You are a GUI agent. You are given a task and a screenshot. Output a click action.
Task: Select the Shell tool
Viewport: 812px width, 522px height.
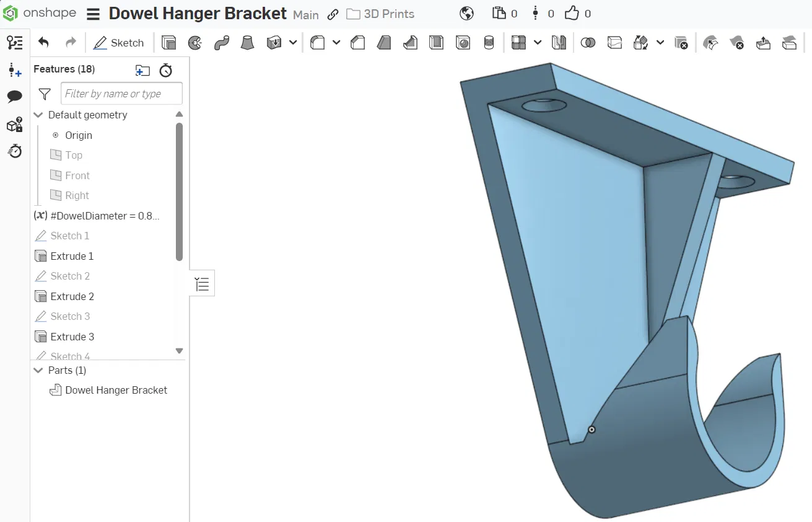click(x=437, y=43)
